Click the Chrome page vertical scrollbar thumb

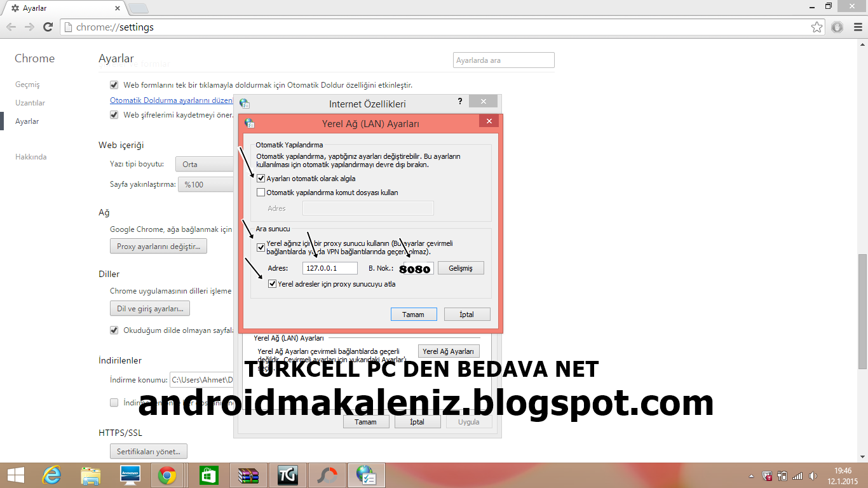point(862,311)
